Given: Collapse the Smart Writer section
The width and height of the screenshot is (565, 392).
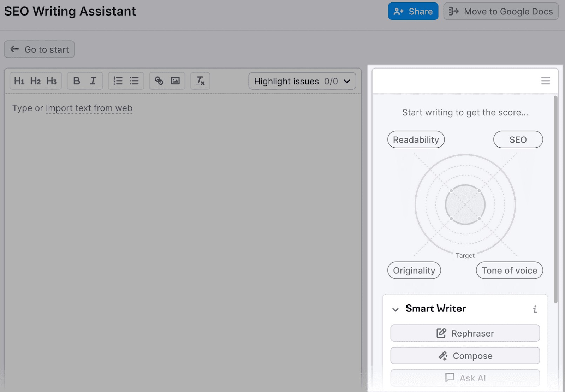Looking at the screenshot, I should pyautogui.click(x=395, y=310).
